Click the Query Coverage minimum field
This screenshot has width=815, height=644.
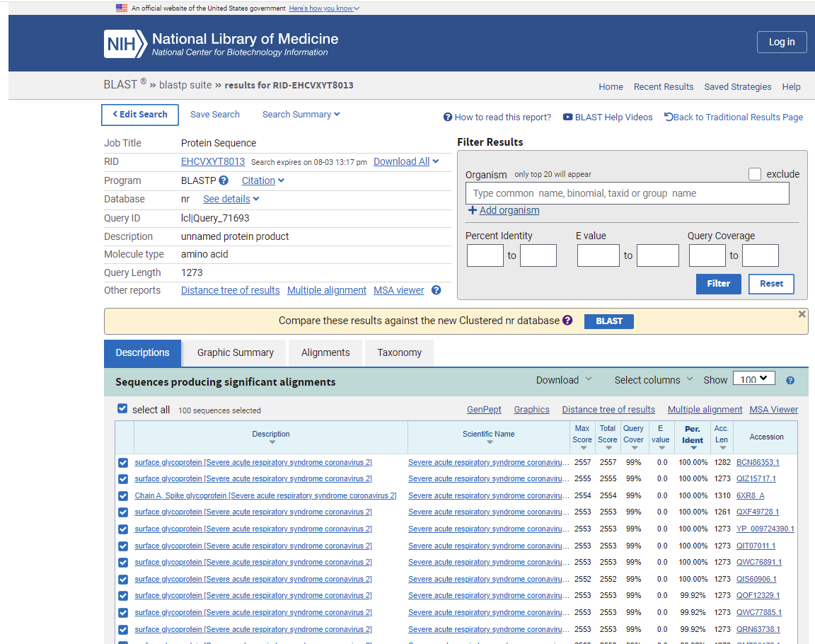707,255
